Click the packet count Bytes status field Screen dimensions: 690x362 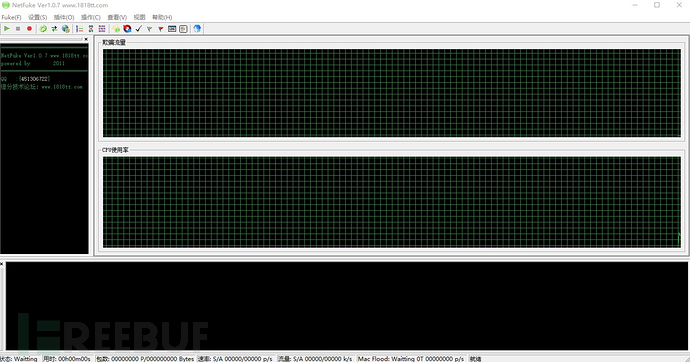click(145, 358)
